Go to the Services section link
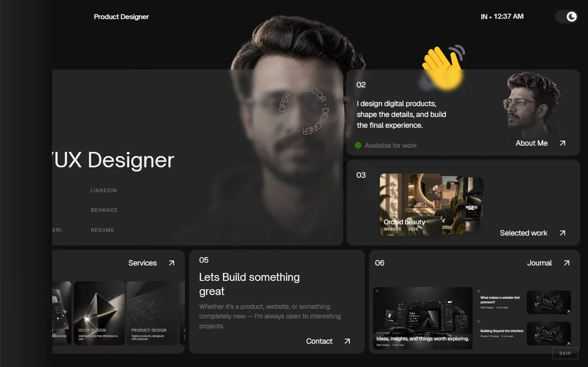 pos(142,263)
